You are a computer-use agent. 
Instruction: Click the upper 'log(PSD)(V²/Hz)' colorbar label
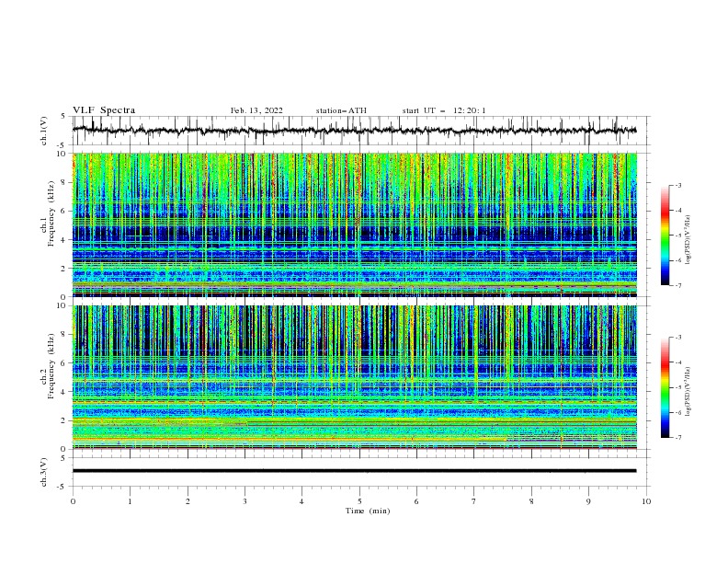pyautogui.click(x=688, y=240)
